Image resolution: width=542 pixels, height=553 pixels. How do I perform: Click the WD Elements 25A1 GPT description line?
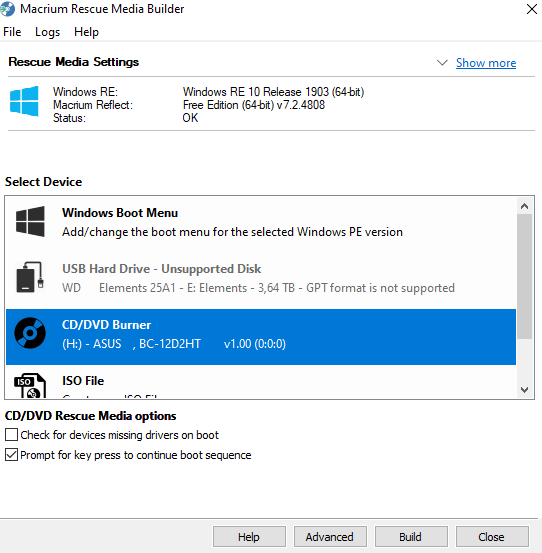(258, 288)
